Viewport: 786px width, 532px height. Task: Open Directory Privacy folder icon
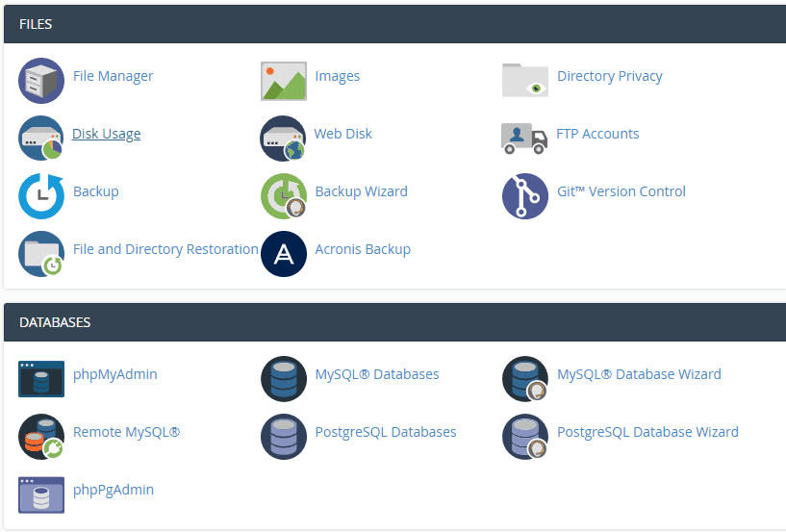(x=525, y=80)
